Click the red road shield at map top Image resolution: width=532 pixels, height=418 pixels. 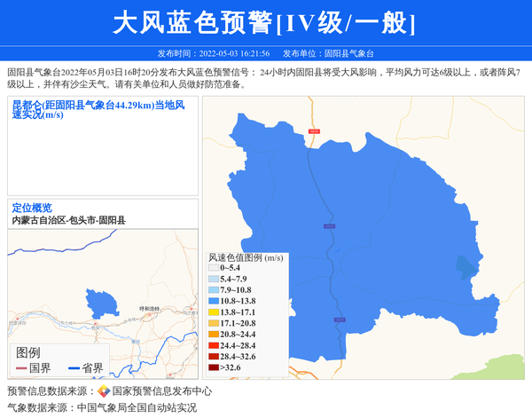coord(313,130)
